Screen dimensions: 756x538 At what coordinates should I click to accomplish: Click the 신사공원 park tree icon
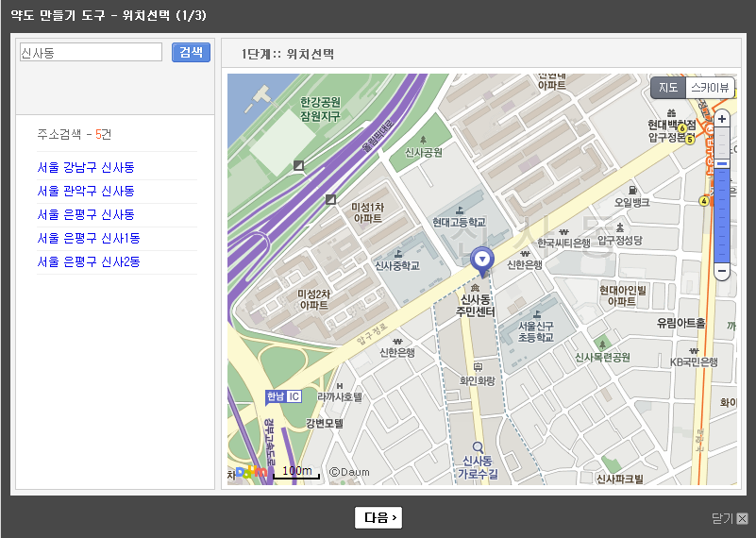click(x=423, y=138)
